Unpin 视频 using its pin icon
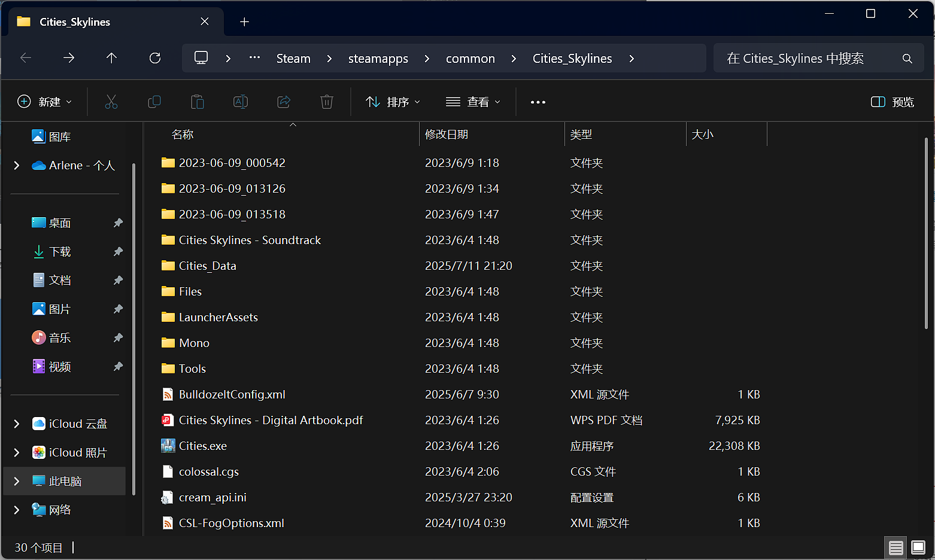This screenshot has height=560, width=935. (118, 367)
